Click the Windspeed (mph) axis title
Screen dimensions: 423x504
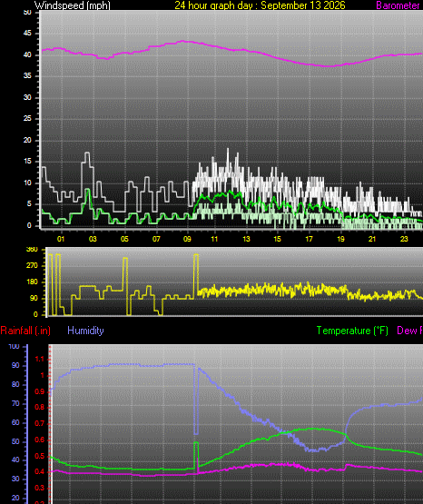click(73, 5)
